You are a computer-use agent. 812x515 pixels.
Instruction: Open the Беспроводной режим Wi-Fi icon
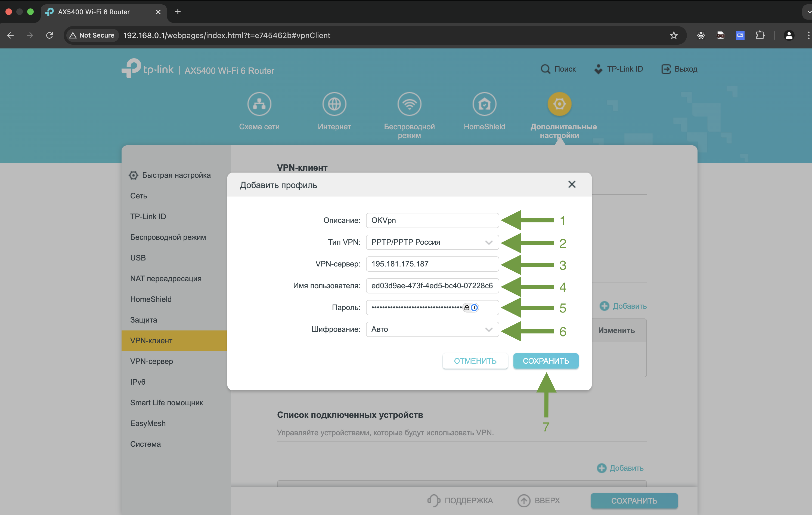pyautogui.click(x=409, y=104)
